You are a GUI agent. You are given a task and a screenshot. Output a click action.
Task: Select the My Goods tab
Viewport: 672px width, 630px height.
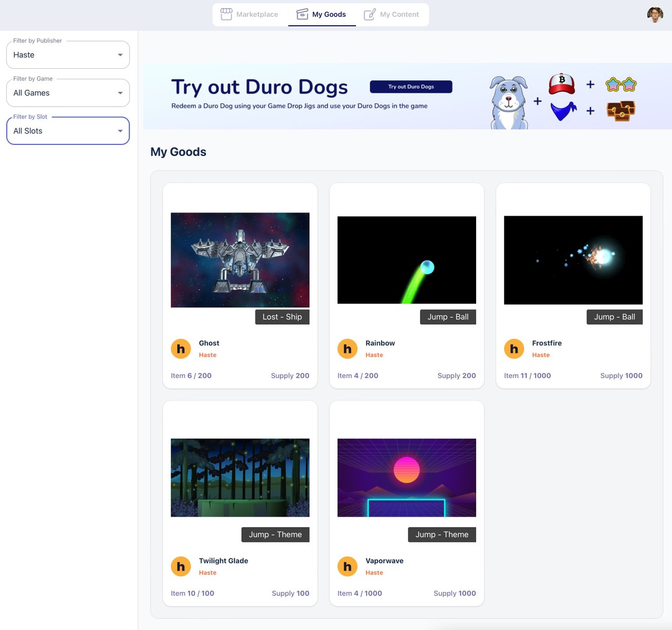322,14
